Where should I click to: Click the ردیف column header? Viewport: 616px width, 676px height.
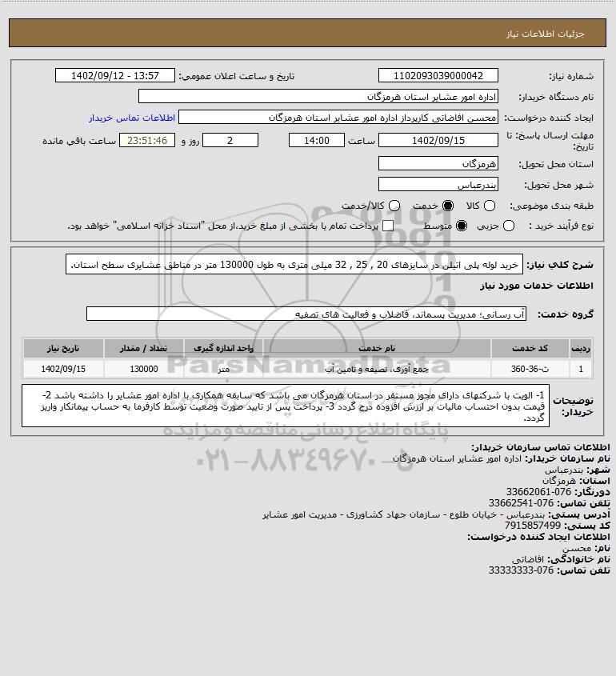(x=581, y=348)
